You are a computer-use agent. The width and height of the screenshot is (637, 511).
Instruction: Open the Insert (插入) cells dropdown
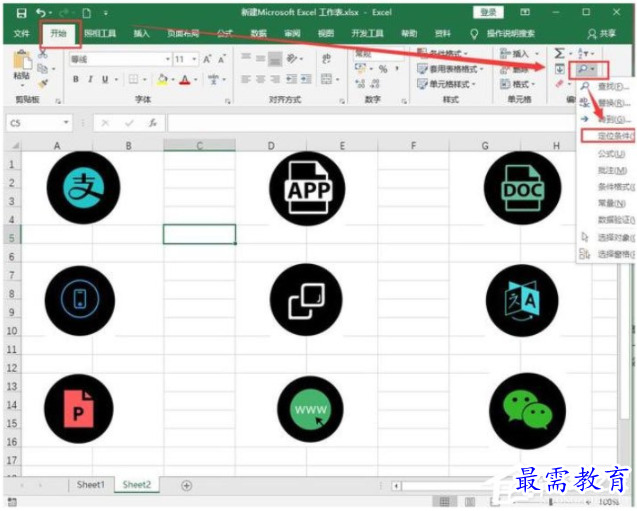(520, 54)
